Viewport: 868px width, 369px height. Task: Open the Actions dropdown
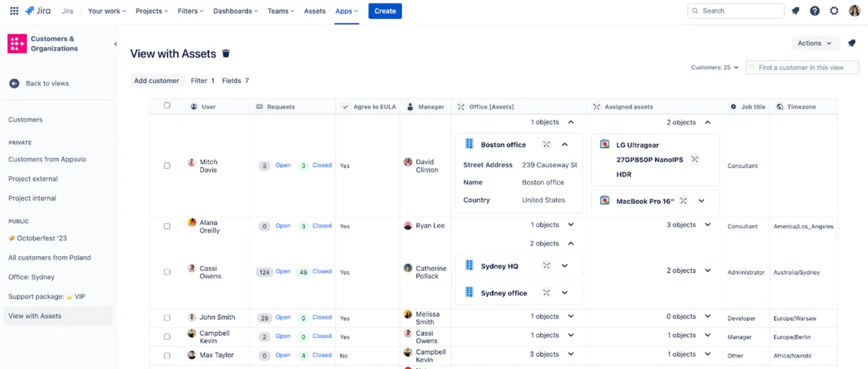[815, 43]
